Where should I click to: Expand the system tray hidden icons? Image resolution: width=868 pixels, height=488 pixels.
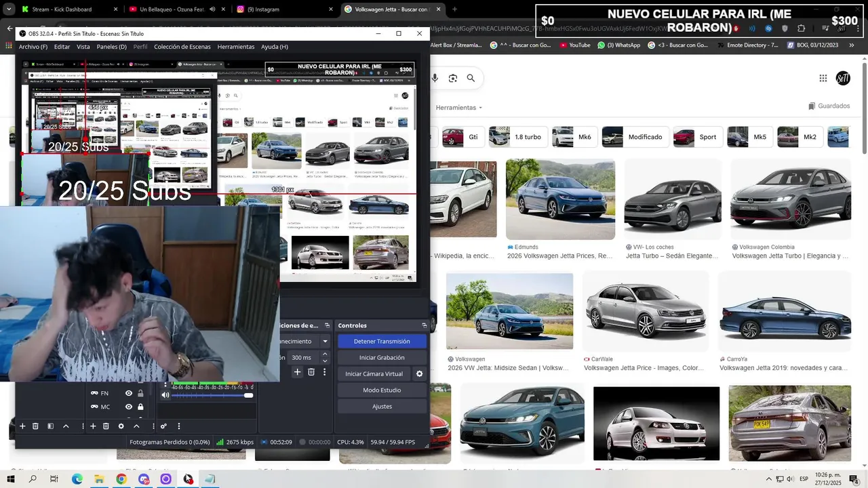tap(769, 479)
